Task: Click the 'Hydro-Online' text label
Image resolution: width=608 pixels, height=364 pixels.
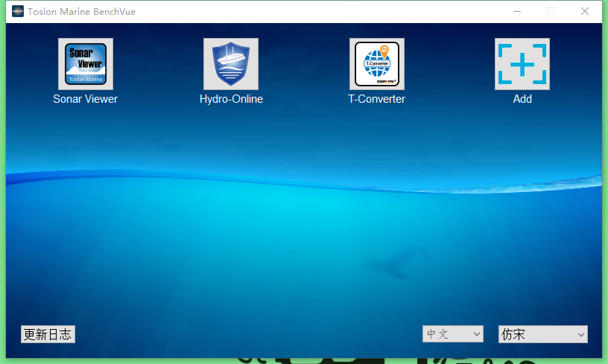Action: coord(231,99)
